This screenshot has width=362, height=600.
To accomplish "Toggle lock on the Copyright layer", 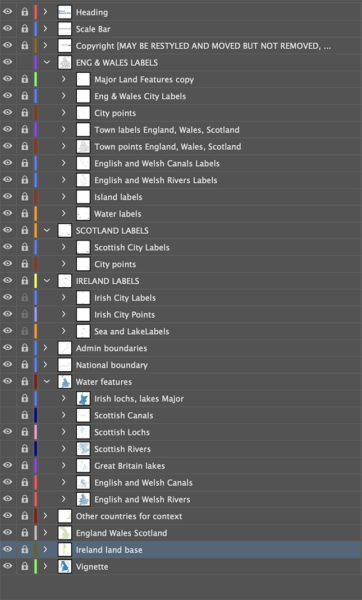I will 24,46.
